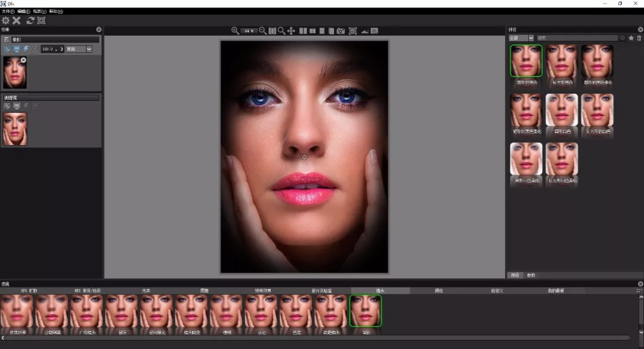644x349 pixels.
Task: Toggle the lightning bolt icon in effect layer
Action: [26, 49]
